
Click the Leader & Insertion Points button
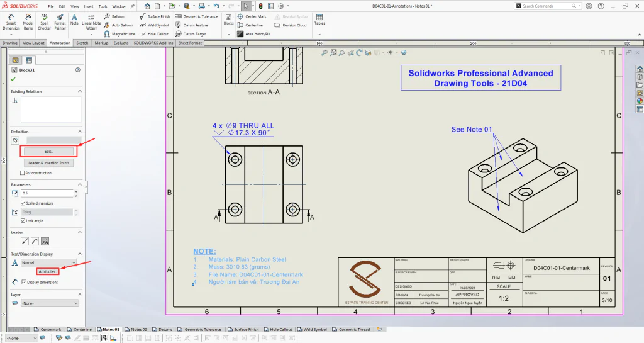(x=48, y=162)
